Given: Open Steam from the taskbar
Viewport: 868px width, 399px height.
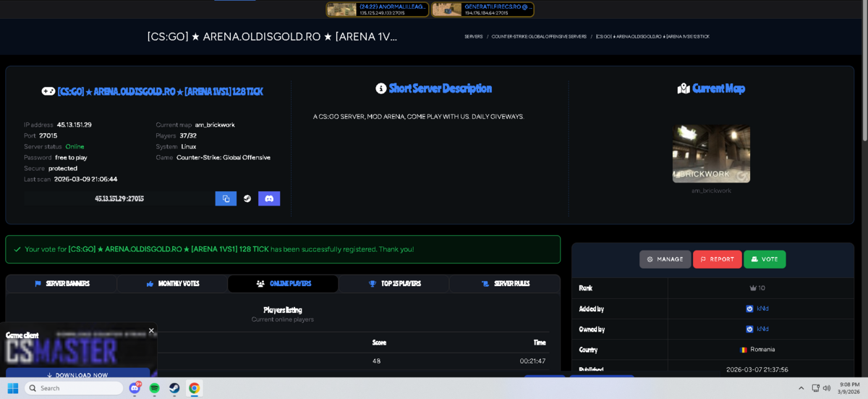Looking at the screenshot, I should coord(174,388).
